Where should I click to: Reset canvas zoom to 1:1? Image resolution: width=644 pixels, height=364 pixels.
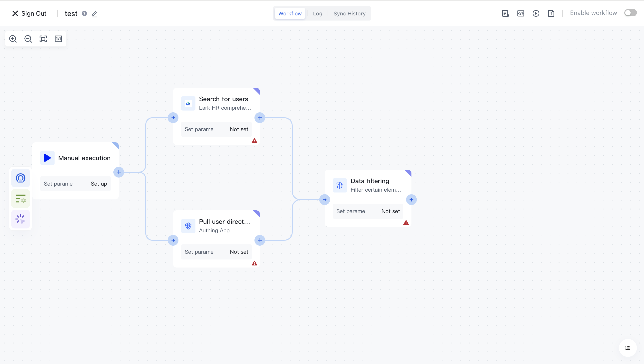point(58,39)
